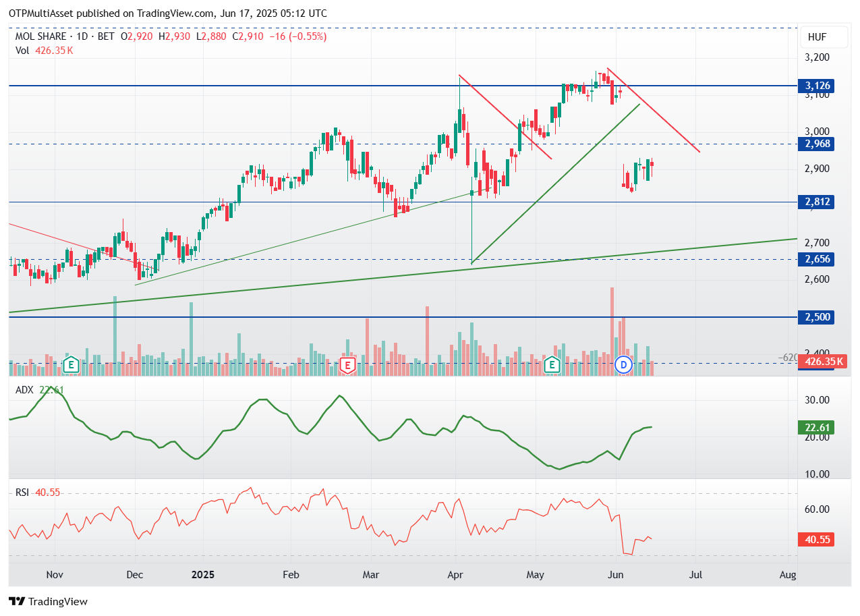Click the green ADX 22.61 value label on axis

816,427
